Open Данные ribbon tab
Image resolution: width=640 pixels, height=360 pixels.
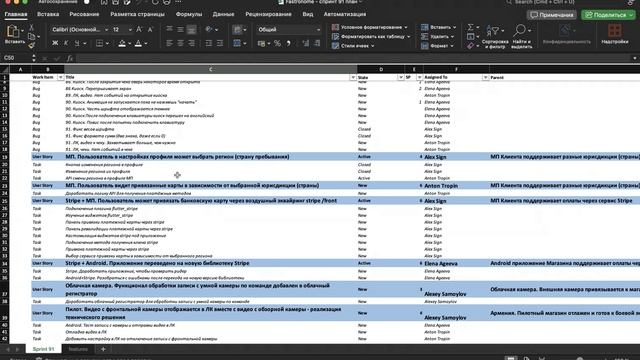(223, 14)
